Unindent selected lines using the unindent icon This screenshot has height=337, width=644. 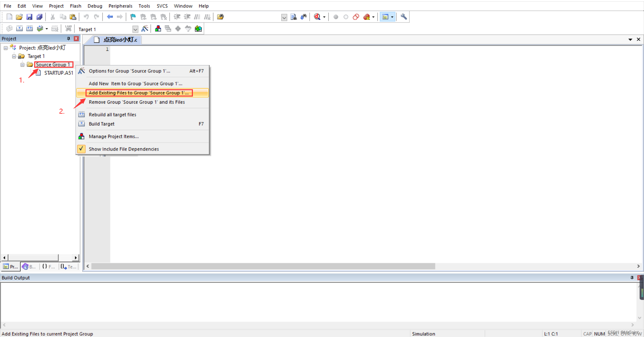[x=187, y=17]
